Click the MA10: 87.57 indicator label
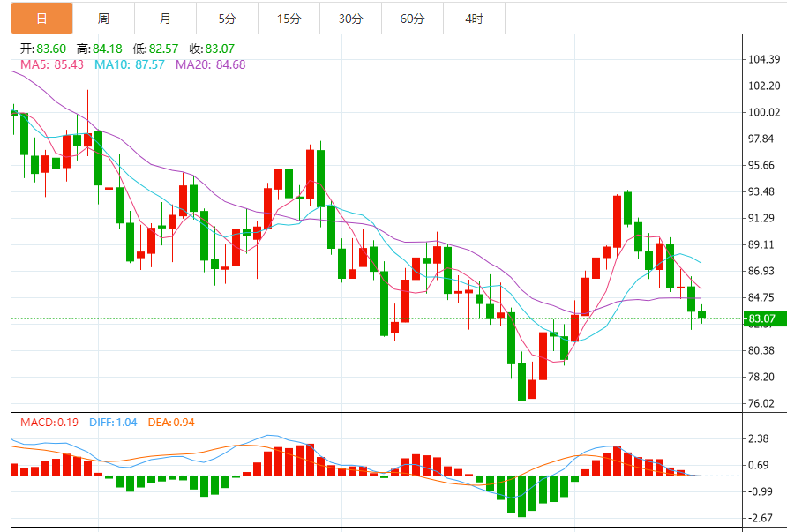 130,64
